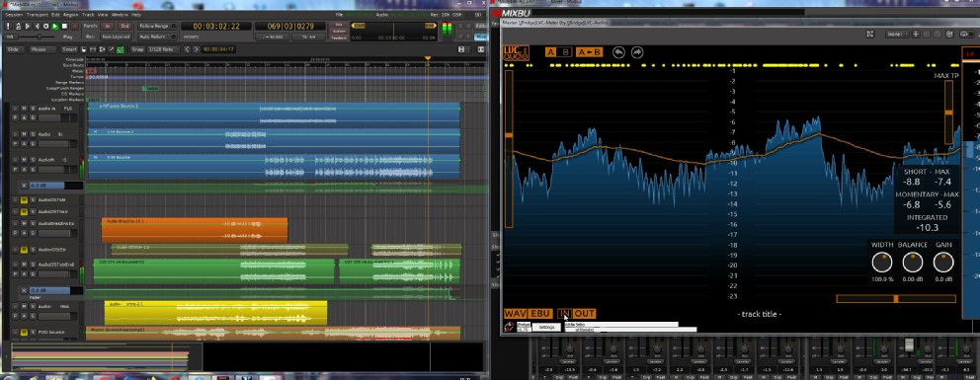This screenshot has width=980, height=380.
Task: Open the Region menu
Action: click(x=70, y=15)
